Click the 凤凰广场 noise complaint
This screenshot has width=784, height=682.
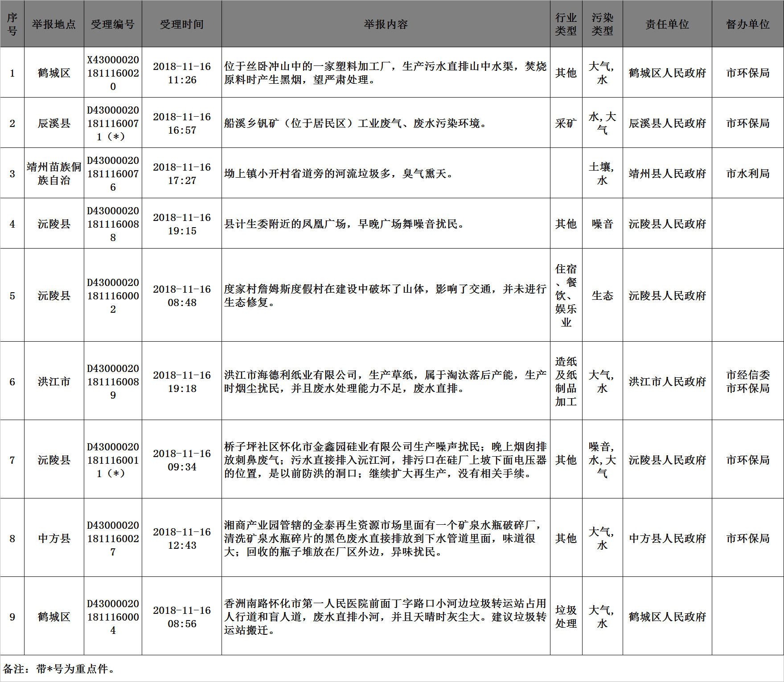pyautogui.click(x=386, y=224)
